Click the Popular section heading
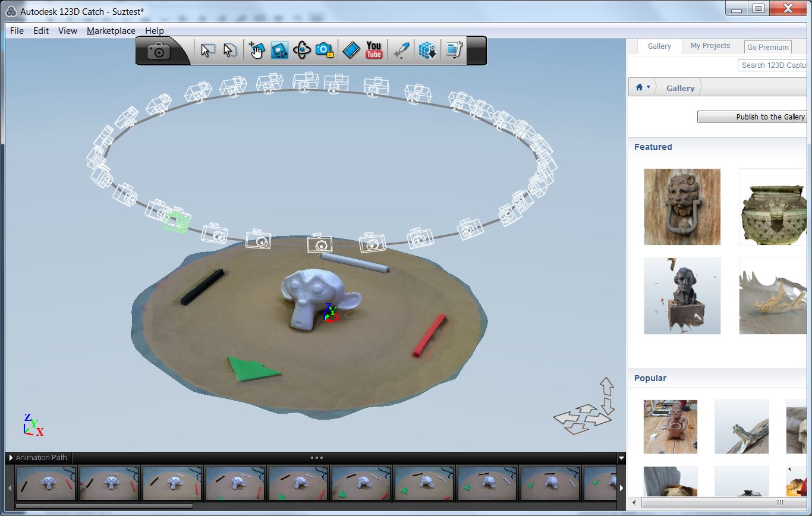The width and height of the screenshot is (812, 516). click(x=650, y=378)
